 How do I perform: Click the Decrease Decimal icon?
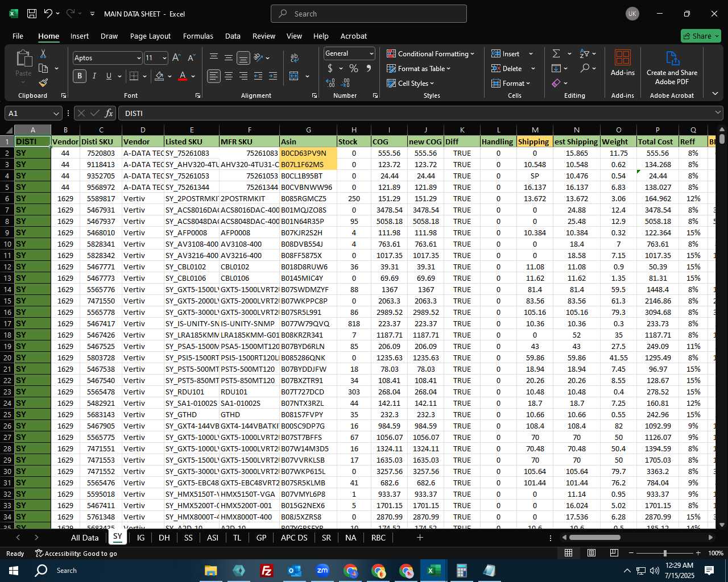click(345, 83)
